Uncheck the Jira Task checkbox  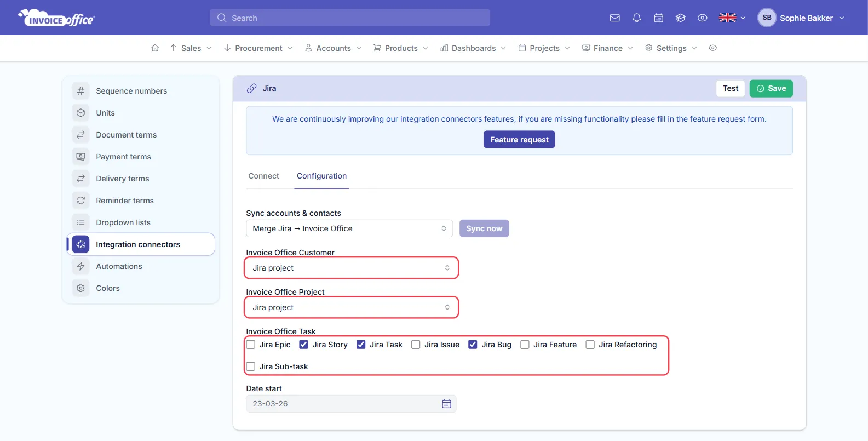point(361,345)
